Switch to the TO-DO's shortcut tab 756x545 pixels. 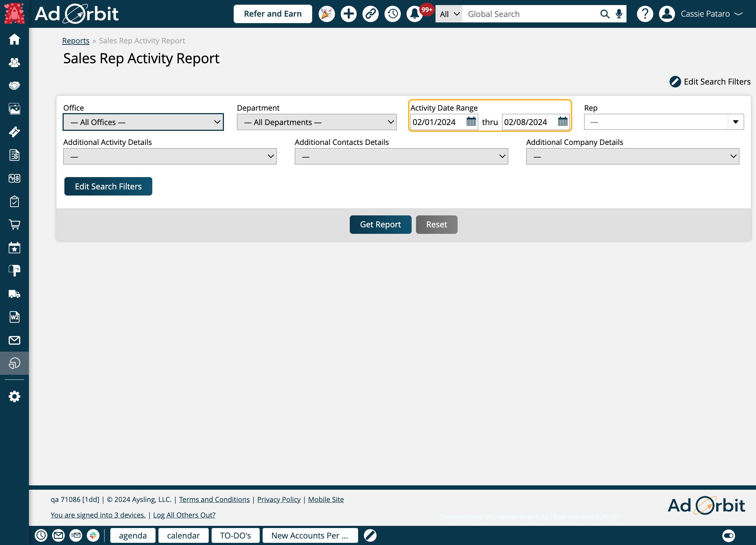click(x=235, y=535)
